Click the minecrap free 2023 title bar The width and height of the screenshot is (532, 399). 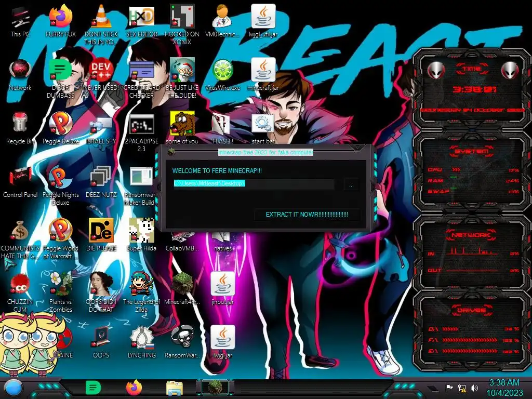coord(265,152)
